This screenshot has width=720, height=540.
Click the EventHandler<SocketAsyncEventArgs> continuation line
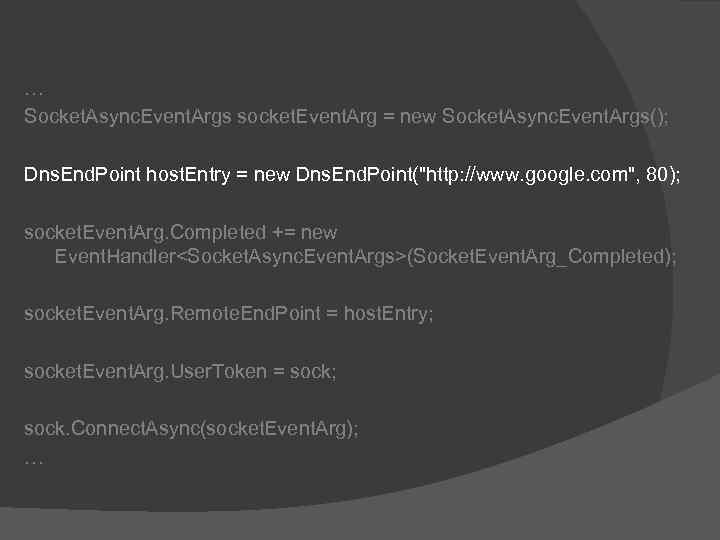coord(366,257)
